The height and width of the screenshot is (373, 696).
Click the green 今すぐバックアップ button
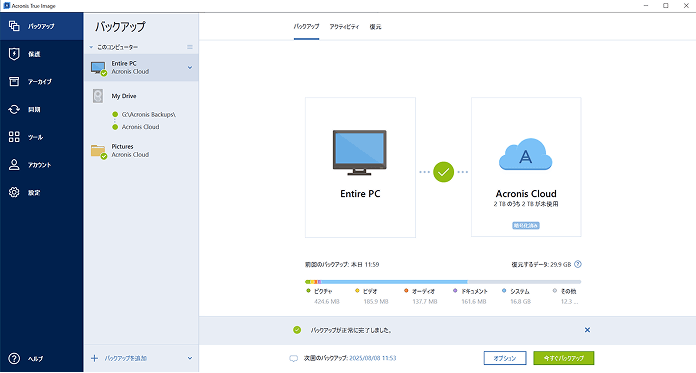coord(564,358)
